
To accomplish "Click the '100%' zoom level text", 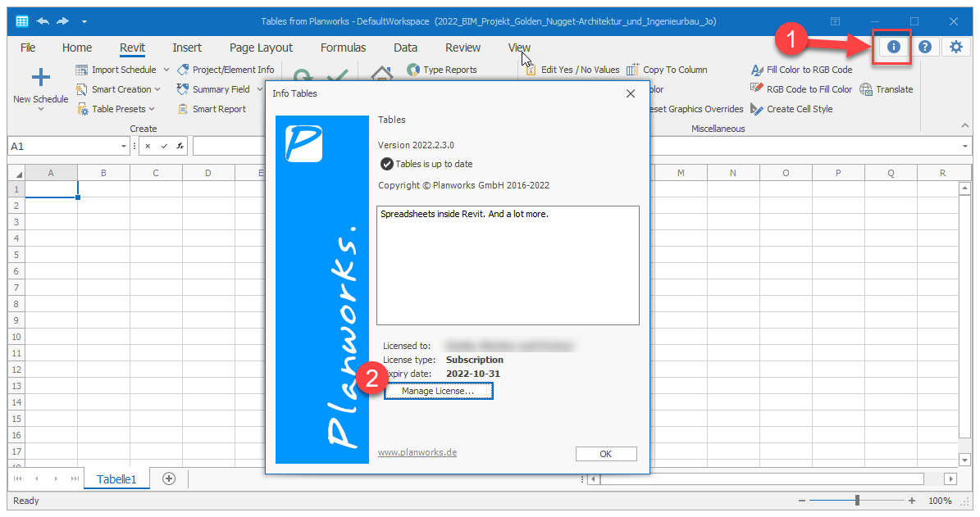I will (x=940, y=501).
